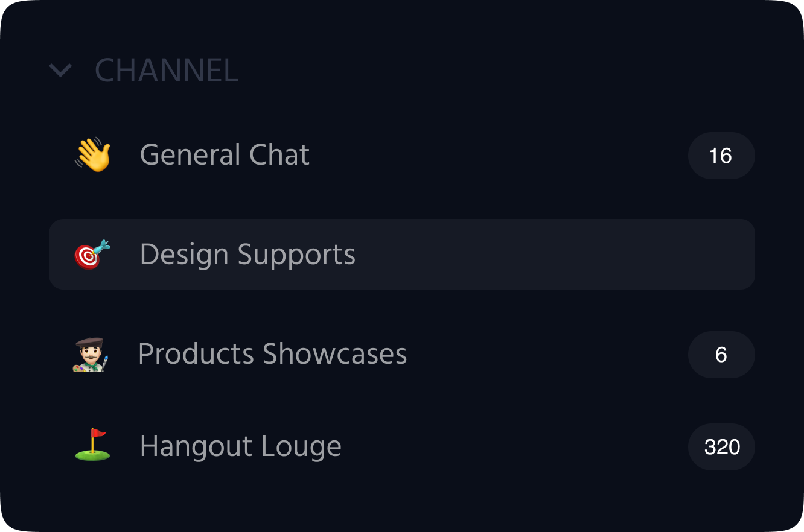Open the General Chat channel label
The height and width of the screenshot is (532, 804).
tap(225, 155)
